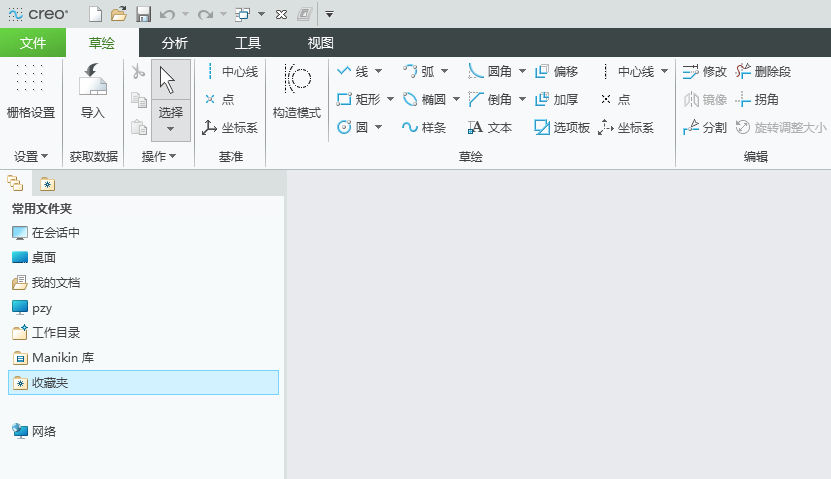Image resolution: width=831 pixels, height=479 pixels.
Task: Select Favorites (收藏夹) folder
Action: click(144, 383)
